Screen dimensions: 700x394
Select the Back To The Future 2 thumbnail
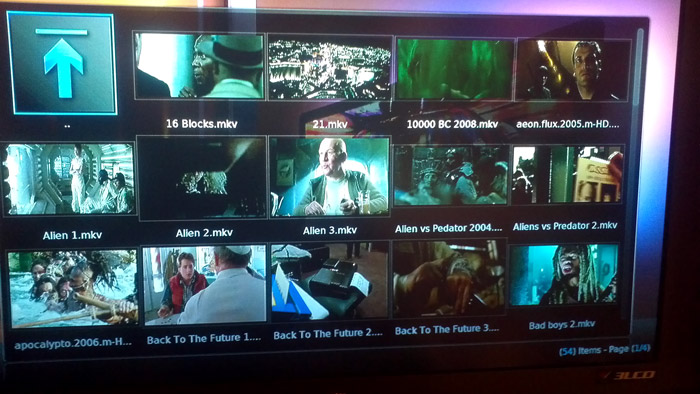pos(329,281)
